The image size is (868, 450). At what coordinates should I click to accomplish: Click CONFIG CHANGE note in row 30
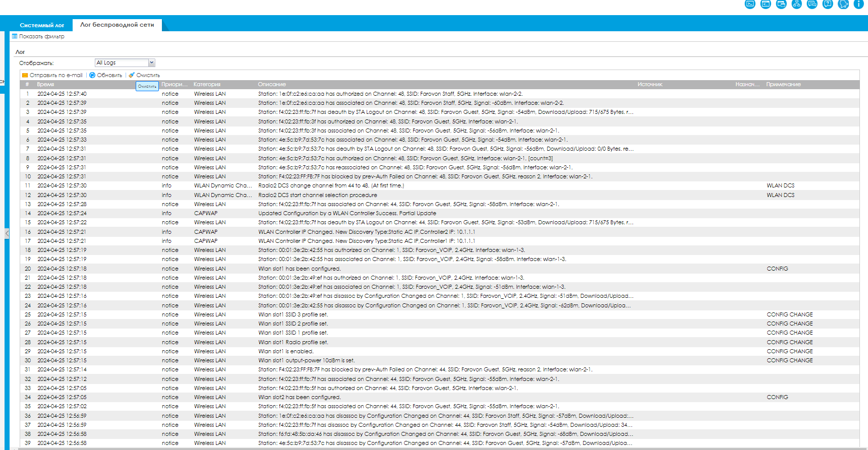click(x=790, y=360)
